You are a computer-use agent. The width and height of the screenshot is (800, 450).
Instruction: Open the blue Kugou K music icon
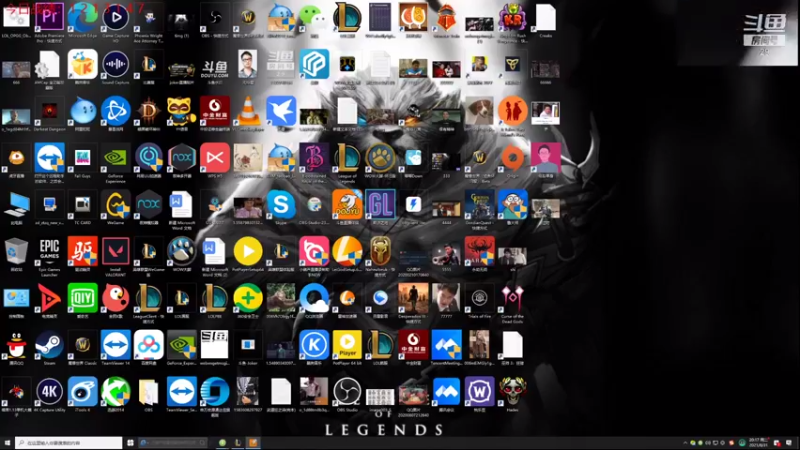314,345
